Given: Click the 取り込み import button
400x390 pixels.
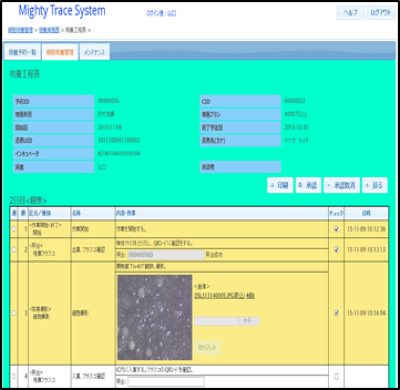Looking at the screenshot, I should click(207, 348).
